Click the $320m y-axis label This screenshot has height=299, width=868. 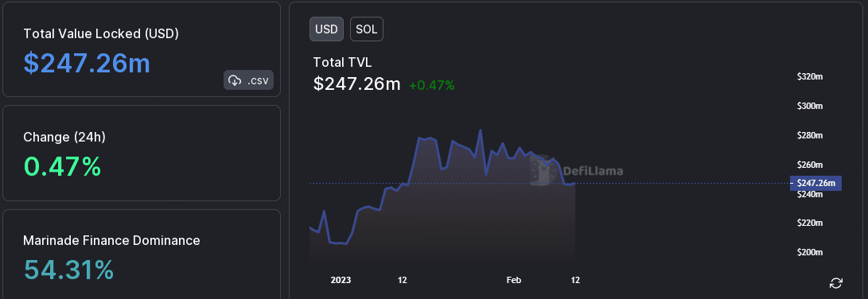(810, 76)
